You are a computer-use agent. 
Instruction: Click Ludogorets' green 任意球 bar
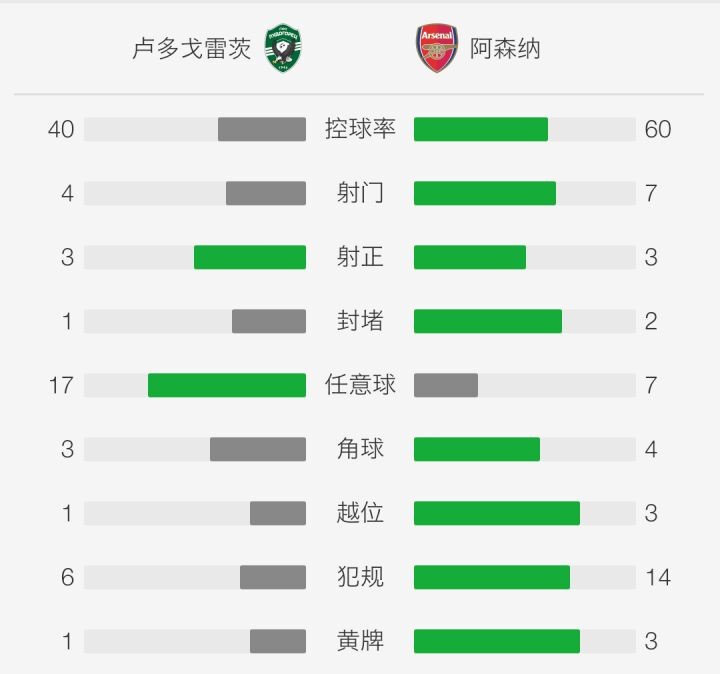[x=227, y=385]
